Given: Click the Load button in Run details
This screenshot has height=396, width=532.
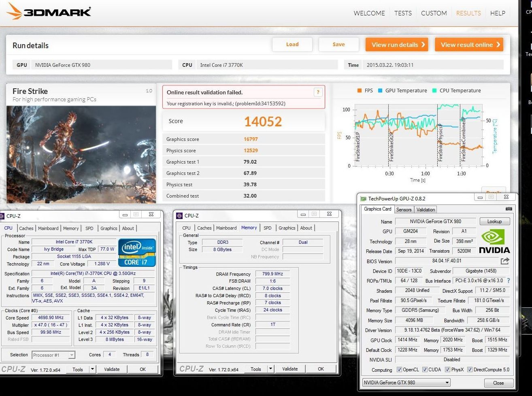Looking at the screenshot, I should (x=292, y=45).
